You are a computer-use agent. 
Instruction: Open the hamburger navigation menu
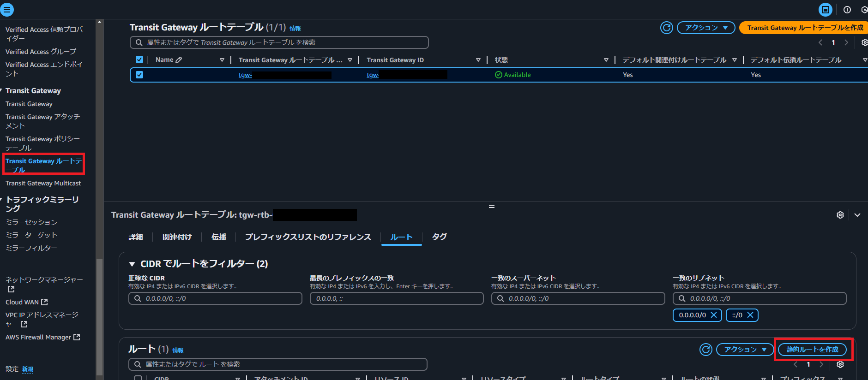click(7, 9)
